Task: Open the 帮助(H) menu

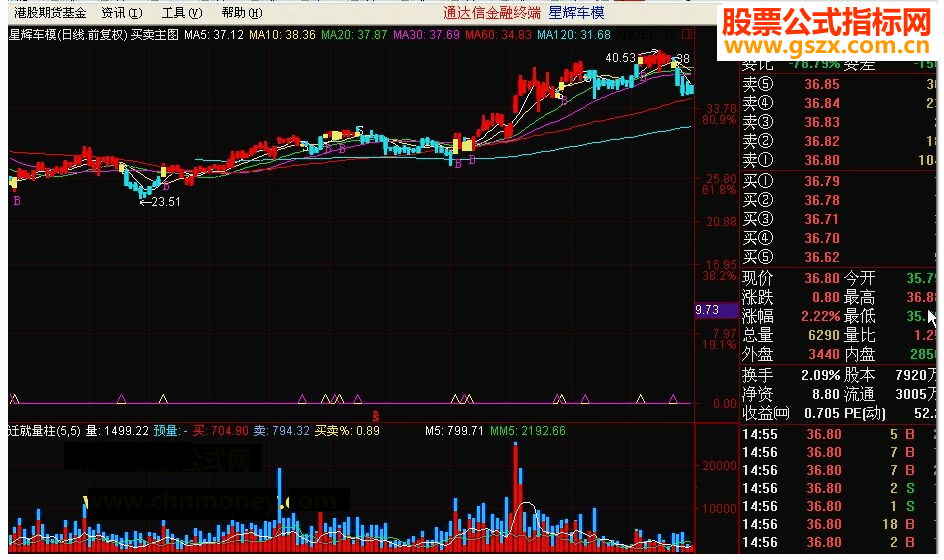Action: pyautogui.click(x=241, y=13)
